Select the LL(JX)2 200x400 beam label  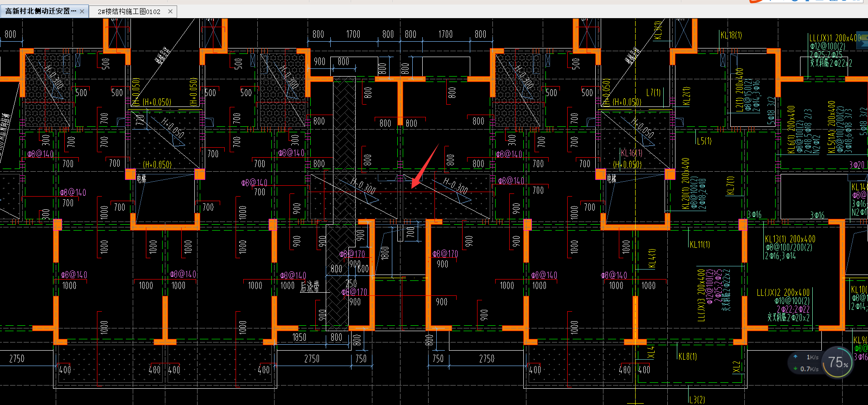(x=783, y=293)
